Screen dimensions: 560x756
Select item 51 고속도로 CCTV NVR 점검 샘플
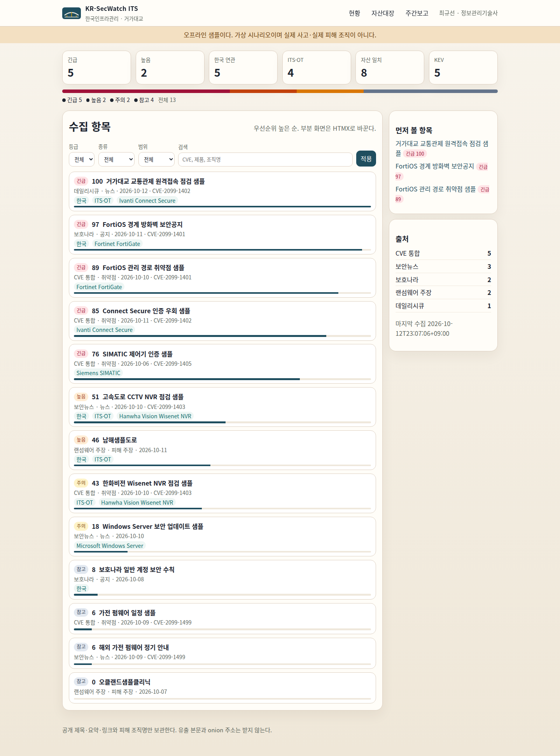[x=222, y=407]
